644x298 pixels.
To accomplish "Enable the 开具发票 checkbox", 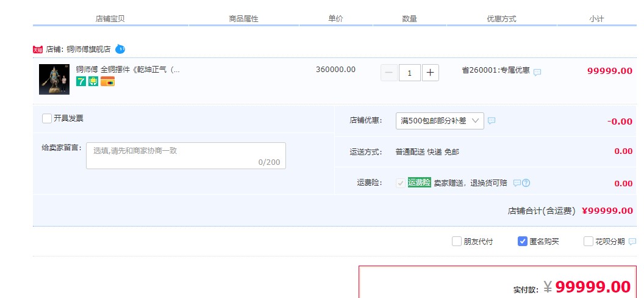I will coord(47,118).
